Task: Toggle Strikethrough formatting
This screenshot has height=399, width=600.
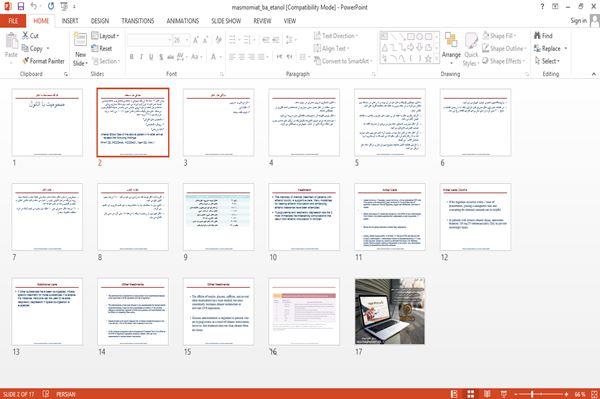Action: [x=170, y=57]
